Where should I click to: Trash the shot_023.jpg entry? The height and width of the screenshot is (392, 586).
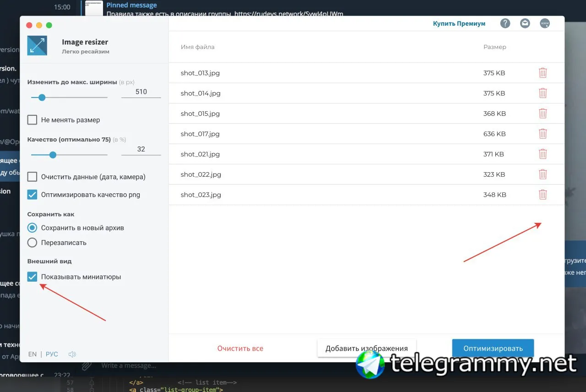[543, 195]
